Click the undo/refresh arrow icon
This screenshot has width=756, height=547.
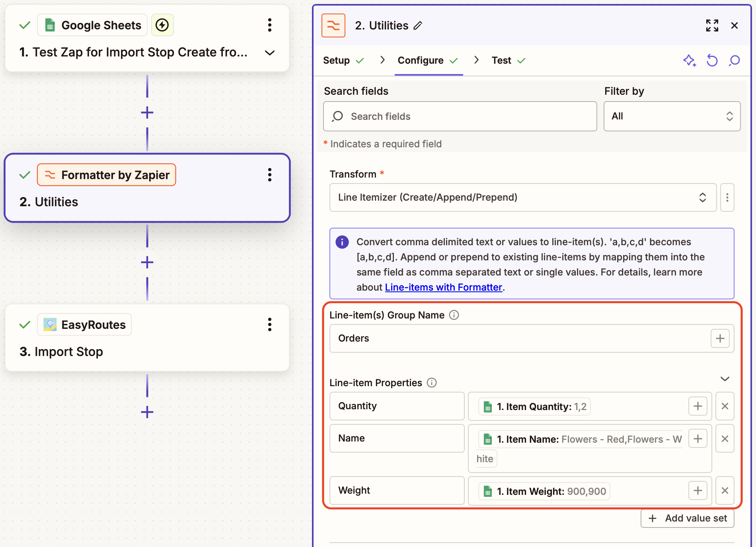click(712, 61)
